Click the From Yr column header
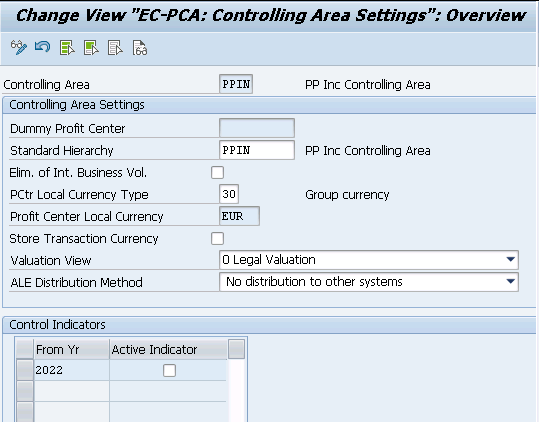This screenshot has height=422, width=539. pyautogui.click(x=72, y=349)
